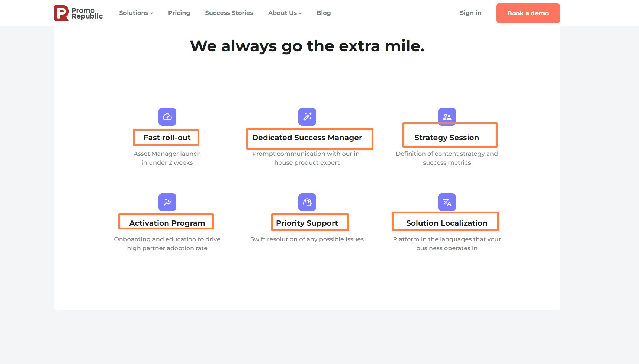Select the Priority Support title

(x=307, y=223)
